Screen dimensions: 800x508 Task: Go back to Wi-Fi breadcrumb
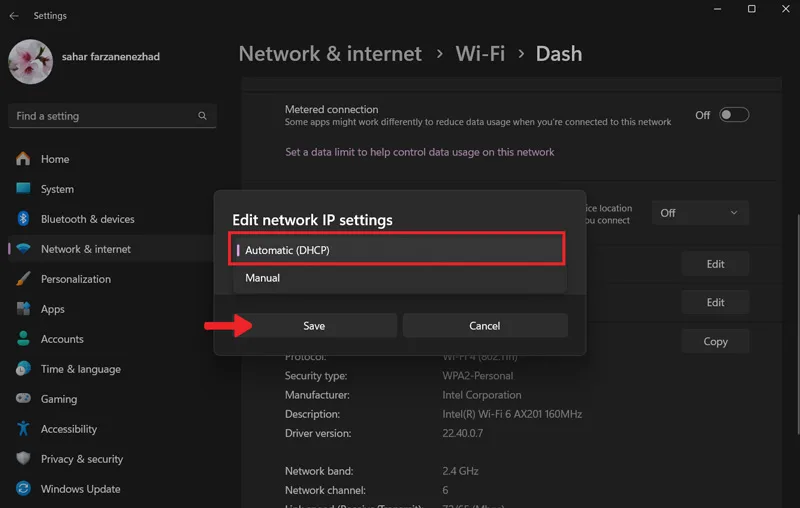[x=480, y=54]
